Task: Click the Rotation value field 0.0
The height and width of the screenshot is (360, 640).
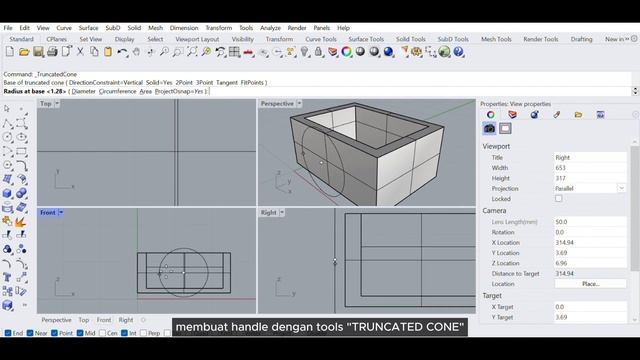Action: (x=590, y=232)
